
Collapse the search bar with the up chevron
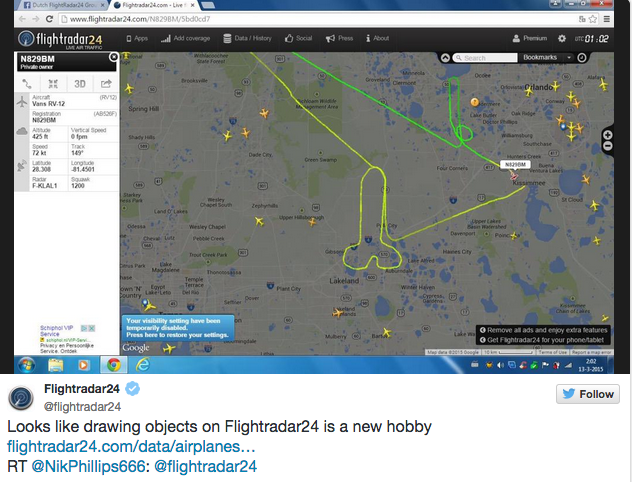point(445,58)
